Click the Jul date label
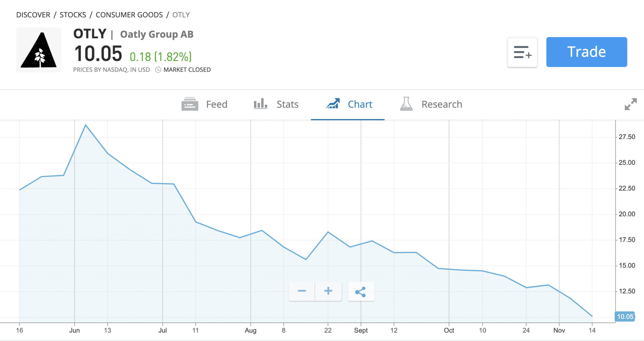The height and width of the screenshot is (341, 644). [x=163, y=330]
